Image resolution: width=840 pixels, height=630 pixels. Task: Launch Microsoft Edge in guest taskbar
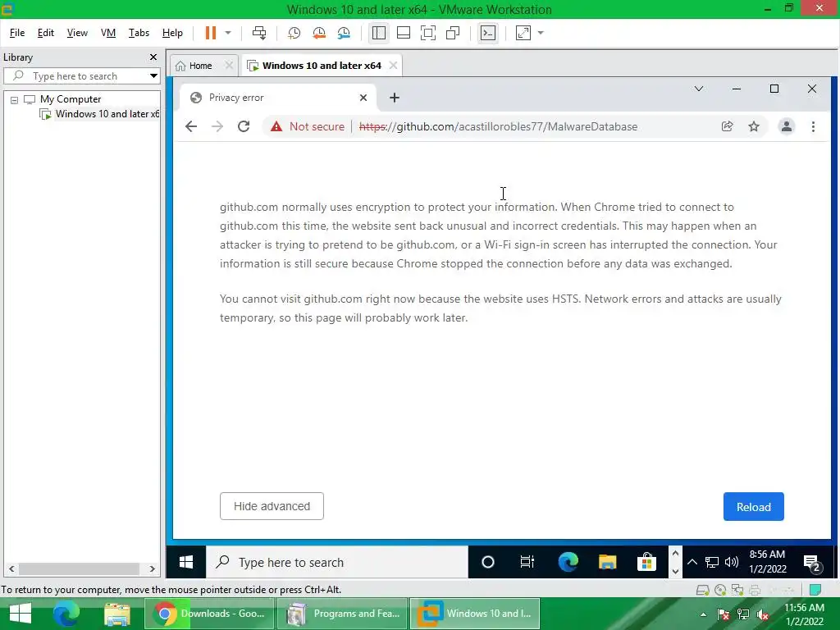point(568,562)
